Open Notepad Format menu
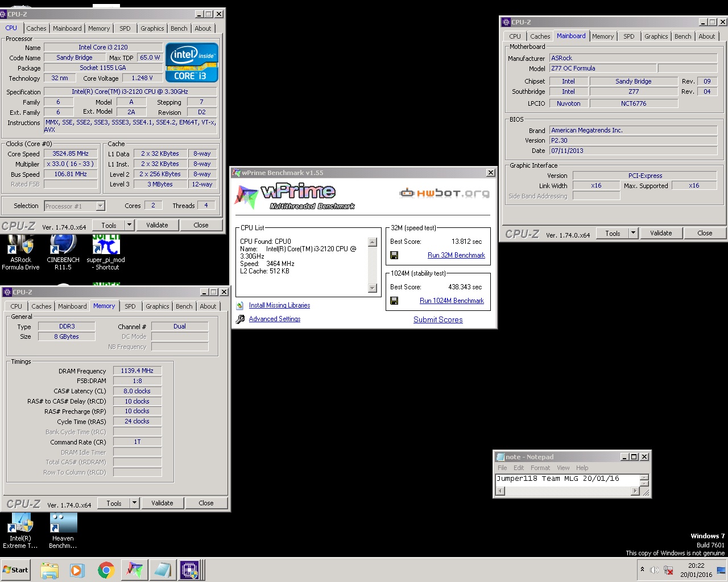The height and width of the screenshot is (582, 728). click(540, 468)
